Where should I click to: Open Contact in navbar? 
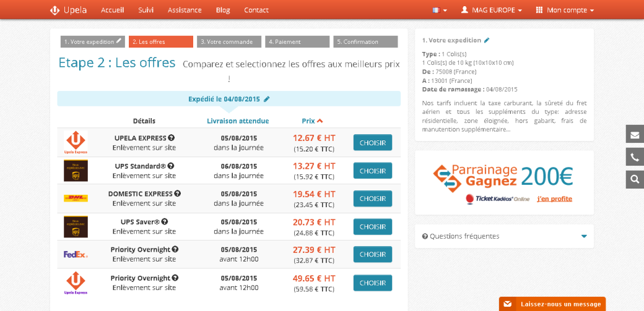[256, 10]
